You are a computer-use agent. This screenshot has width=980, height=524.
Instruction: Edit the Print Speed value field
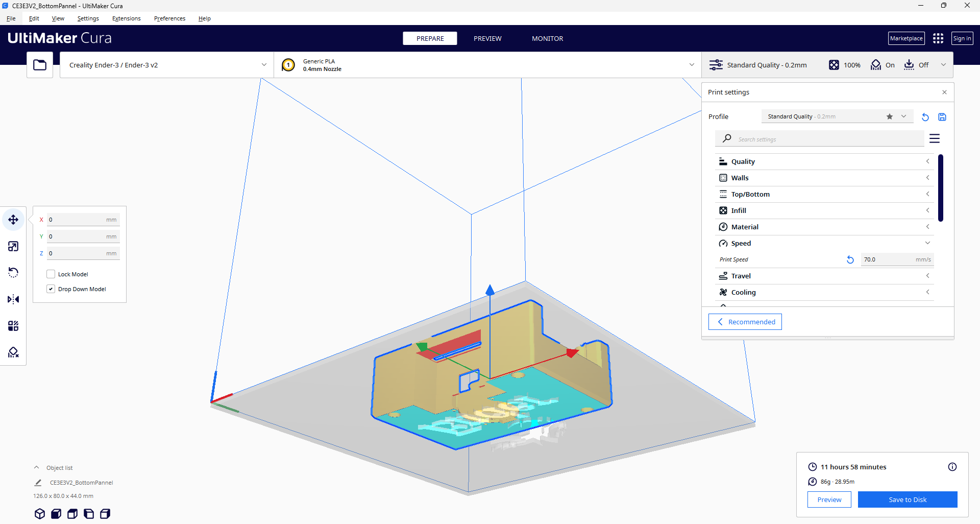tap(897, 259)
